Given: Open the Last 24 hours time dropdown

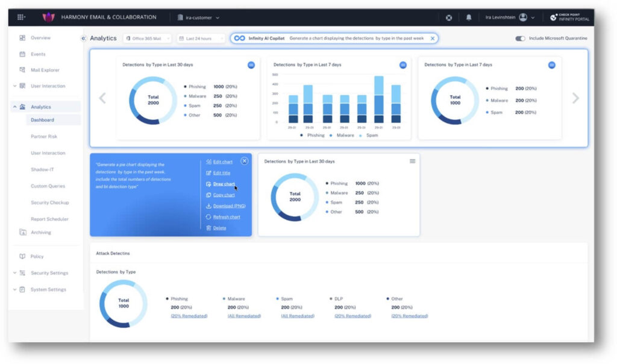Looking at the screenshot, I should (201, 38).
